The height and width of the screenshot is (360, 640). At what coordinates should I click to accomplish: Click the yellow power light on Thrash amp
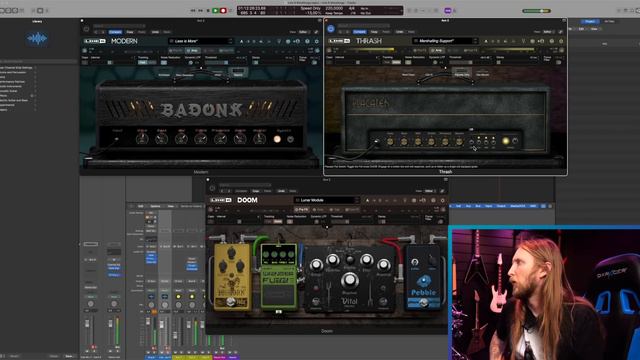(x=505, y=141)
